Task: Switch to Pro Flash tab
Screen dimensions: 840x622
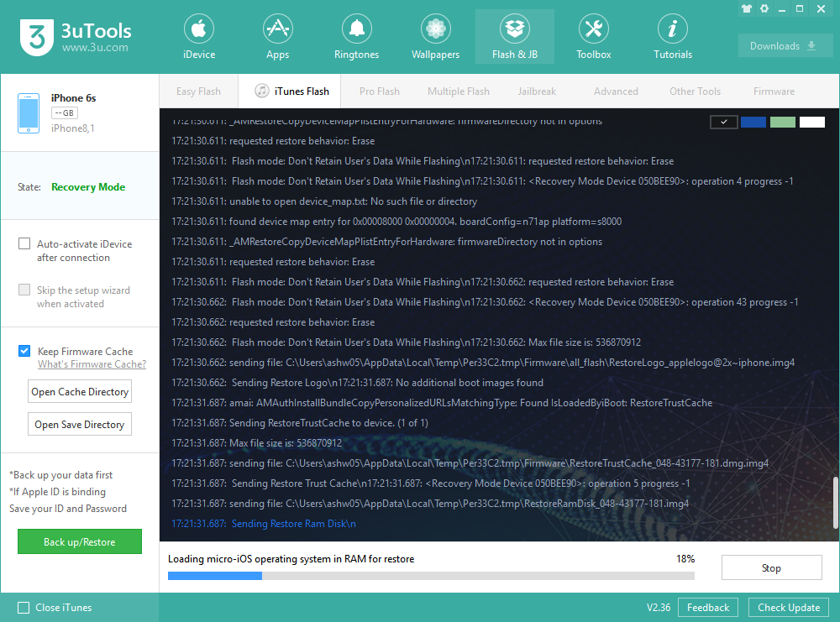Action: click(x=380, y=91)
